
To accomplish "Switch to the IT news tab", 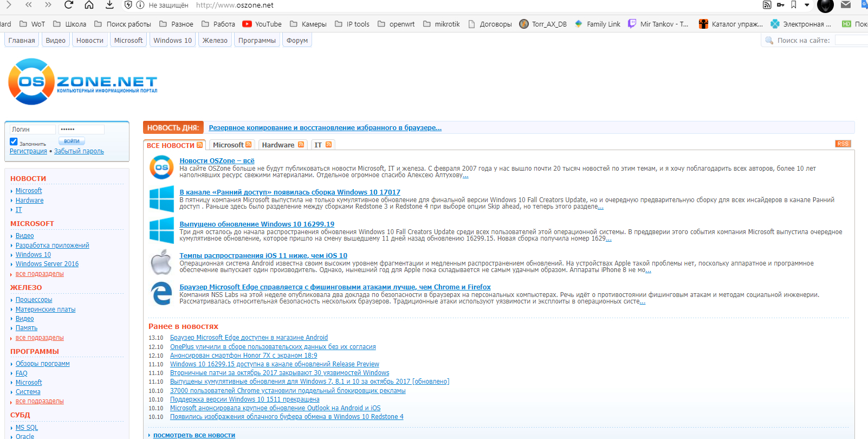I will [323, 145].
